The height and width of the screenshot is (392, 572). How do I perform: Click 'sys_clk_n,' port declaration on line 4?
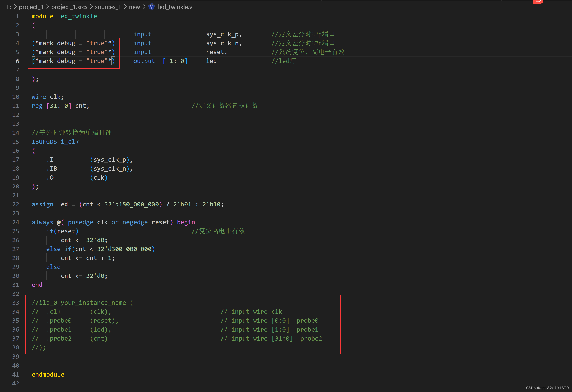(x=224, y=43)
